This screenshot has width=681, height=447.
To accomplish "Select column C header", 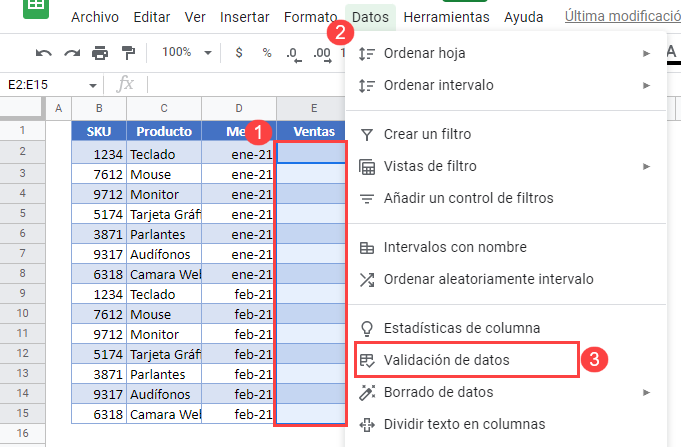I will (x=164, y=109).
